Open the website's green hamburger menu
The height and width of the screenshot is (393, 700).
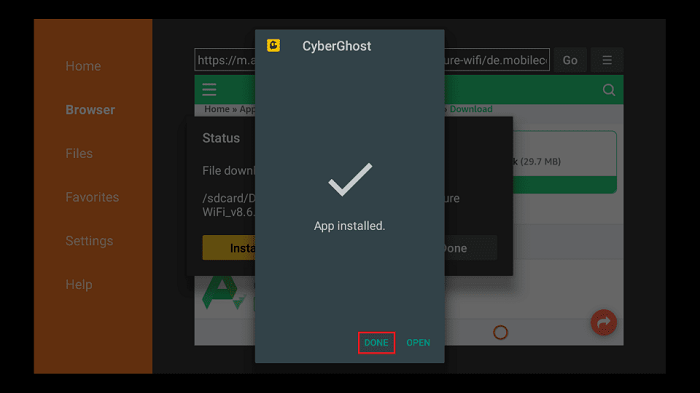[x=209, y=90]
